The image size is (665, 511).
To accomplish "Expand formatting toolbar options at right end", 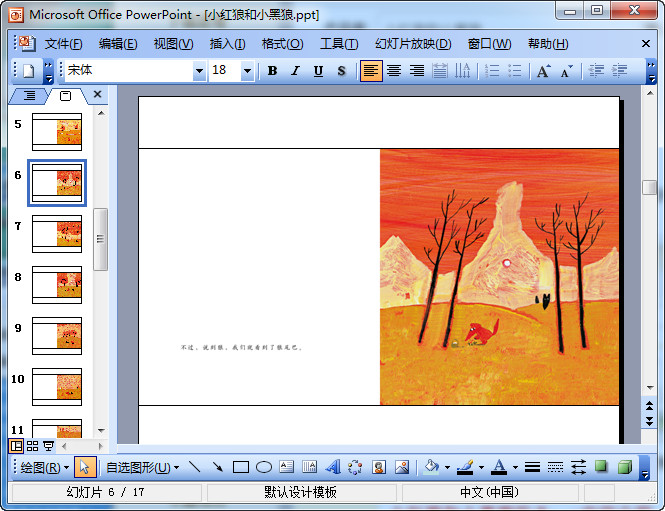I will (651, 71).
